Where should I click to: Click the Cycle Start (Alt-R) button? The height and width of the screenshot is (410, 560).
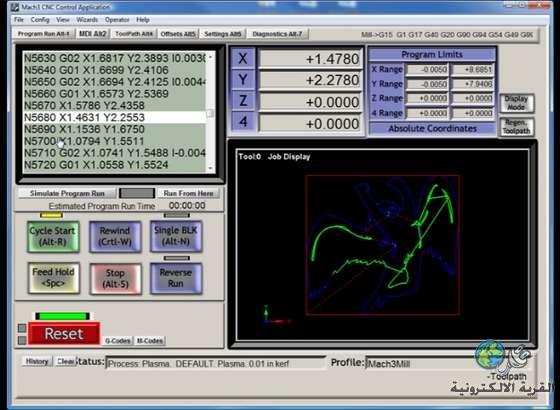point(53,236)
